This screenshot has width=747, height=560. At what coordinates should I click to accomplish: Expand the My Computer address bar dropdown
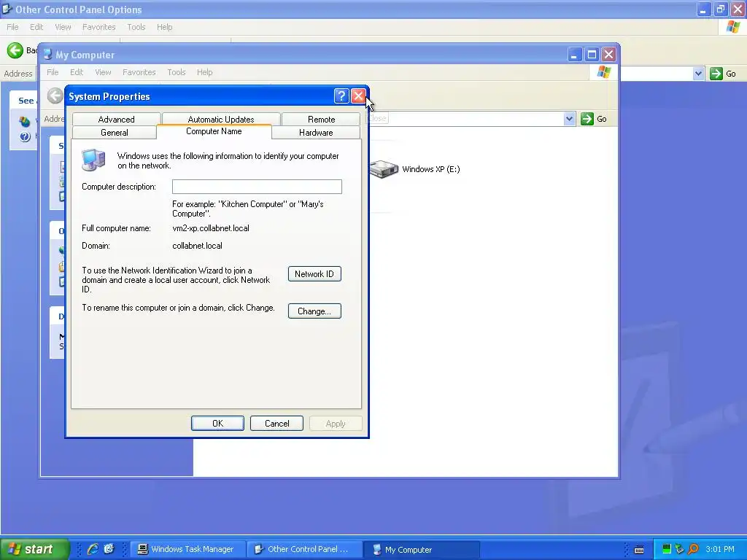569,119
